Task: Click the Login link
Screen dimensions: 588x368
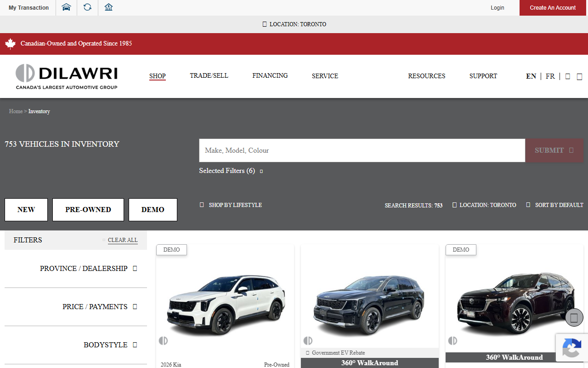Action: (x=497, y=8)
